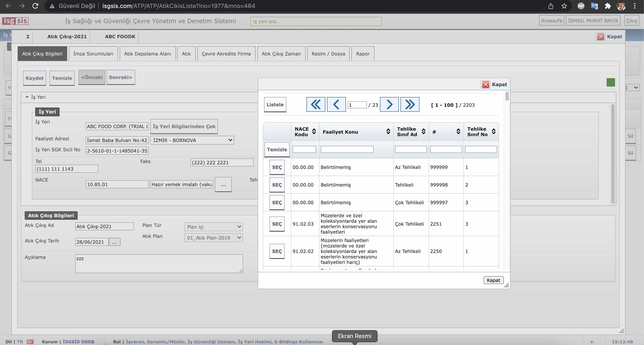Open the Atık Plan dropdown
This screenshot has height=345, width=644.
click(x=213, y=238)
